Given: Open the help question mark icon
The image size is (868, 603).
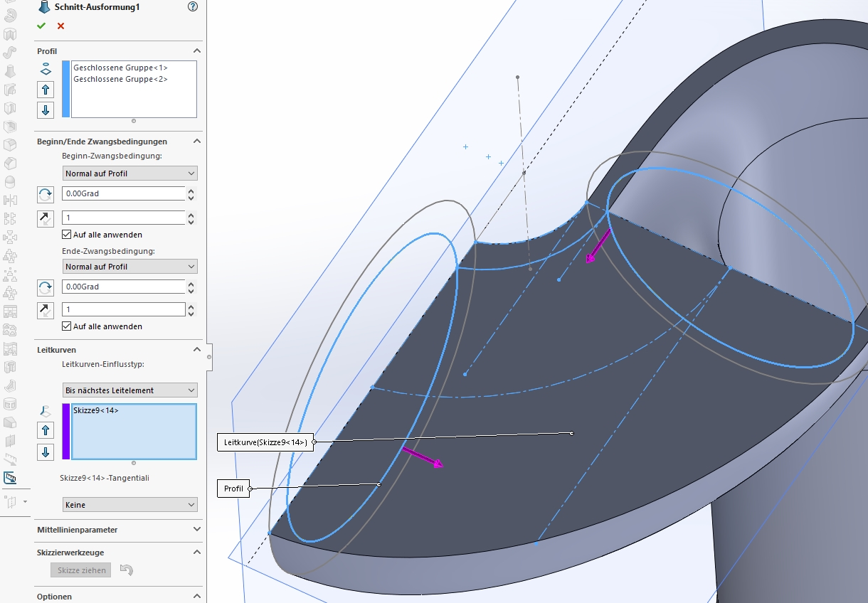Looking at the screenshot, I should tap(192, 6).
